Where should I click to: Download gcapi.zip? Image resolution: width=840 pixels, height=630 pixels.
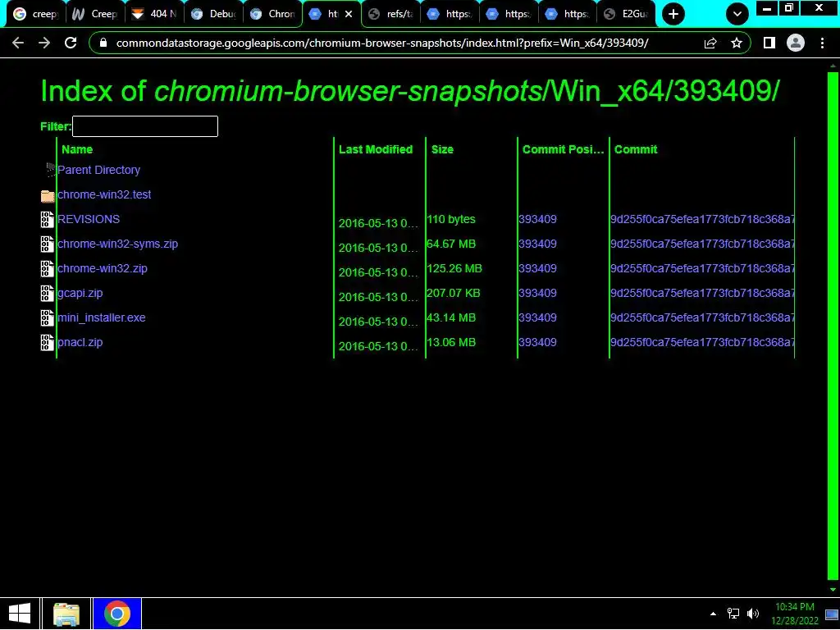pos(80,293)
